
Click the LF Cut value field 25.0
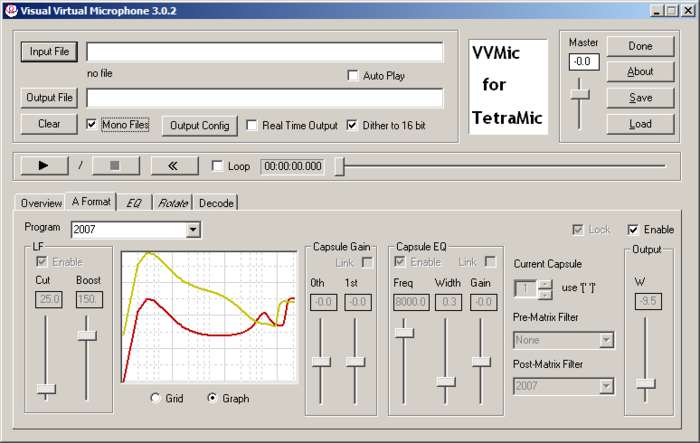[49, 299]
